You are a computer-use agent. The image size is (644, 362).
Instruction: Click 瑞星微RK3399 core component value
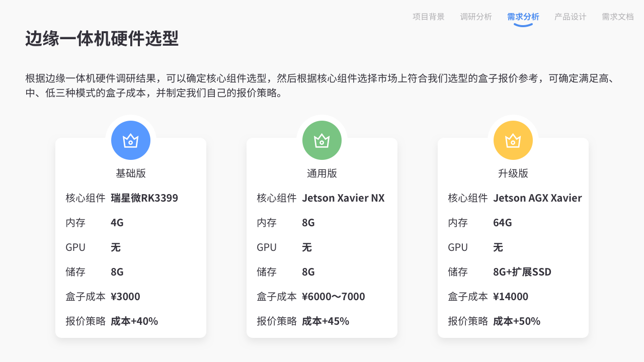click(x=144, y=198)
